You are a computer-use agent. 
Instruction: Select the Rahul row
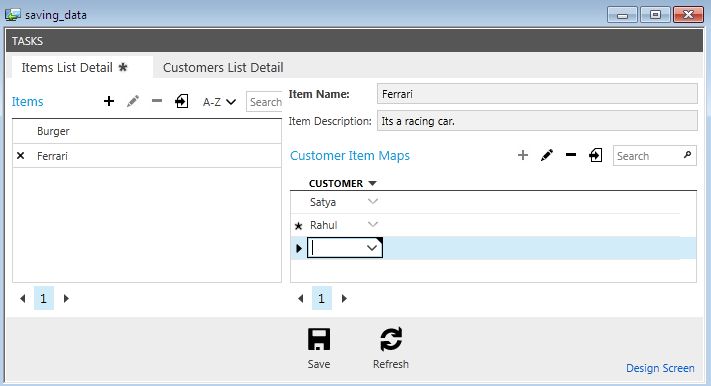point(493,225)
